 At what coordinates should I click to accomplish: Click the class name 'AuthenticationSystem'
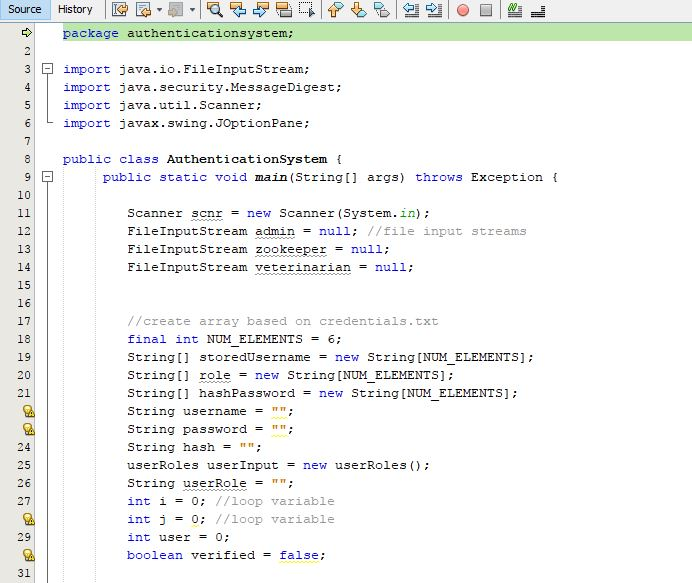coord(247,159)
